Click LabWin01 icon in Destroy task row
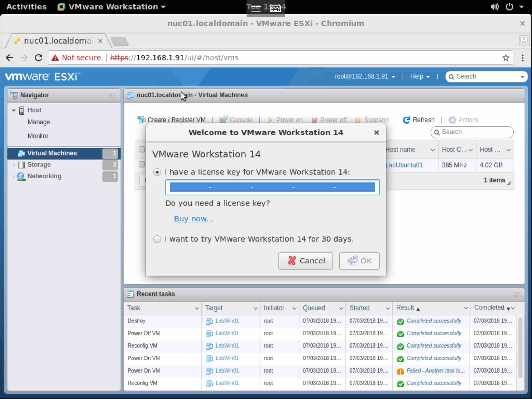Screen dimensions: 532x399 pyautogui.click(x=209, y=321)
